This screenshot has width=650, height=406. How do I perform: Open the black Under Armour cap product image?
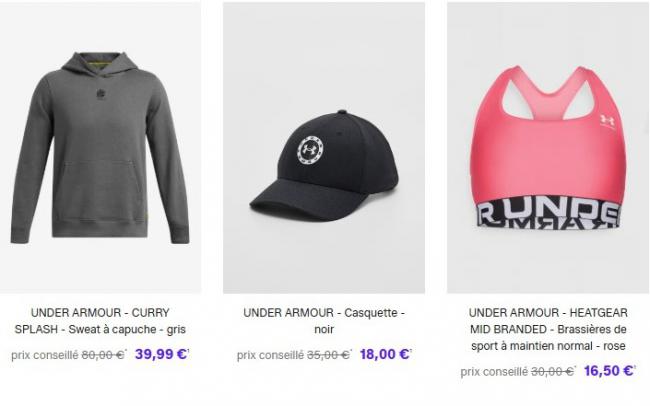point(324,148)
